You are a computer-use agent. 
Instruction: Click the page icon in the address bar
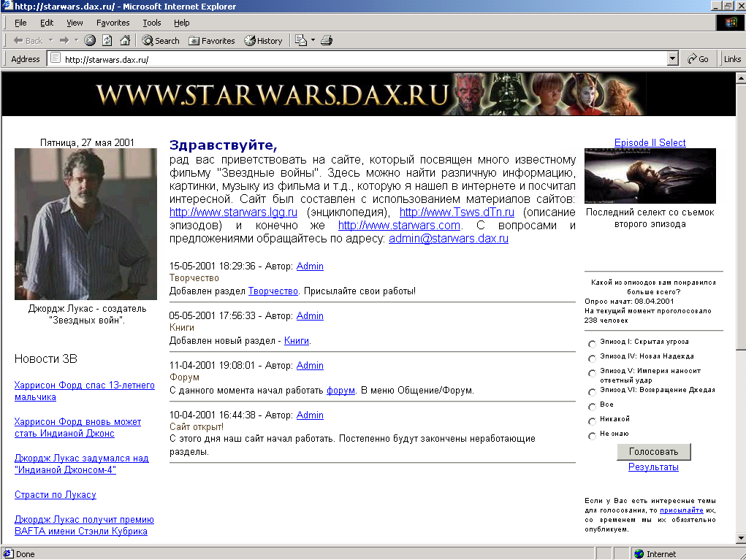(x=56, y=58)
